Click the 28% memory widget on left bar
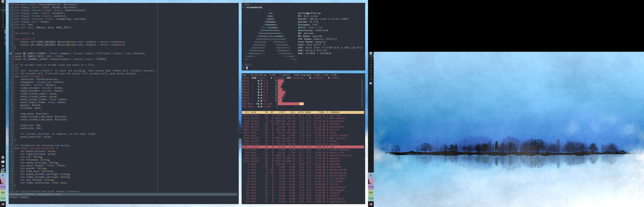644x207 pixels. (x=3, y=192)
